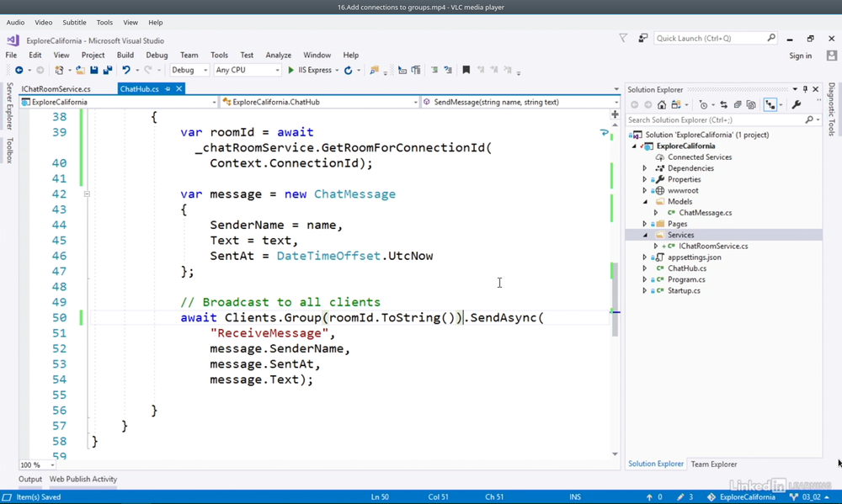Undo the last edit with the toolbar arrow
The height and width of the screenshot is (504, 842).
(126, 71)
